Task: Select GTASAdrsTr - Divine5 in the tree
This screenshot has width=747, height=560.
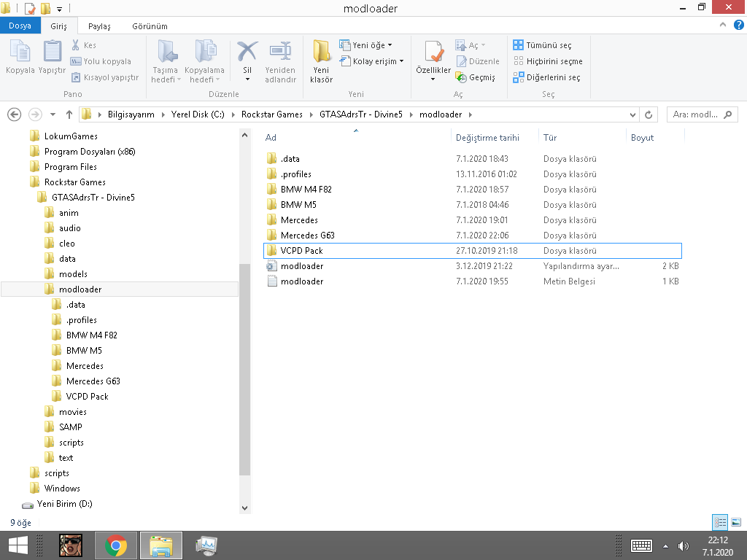Action: click(x=93, y=197)
